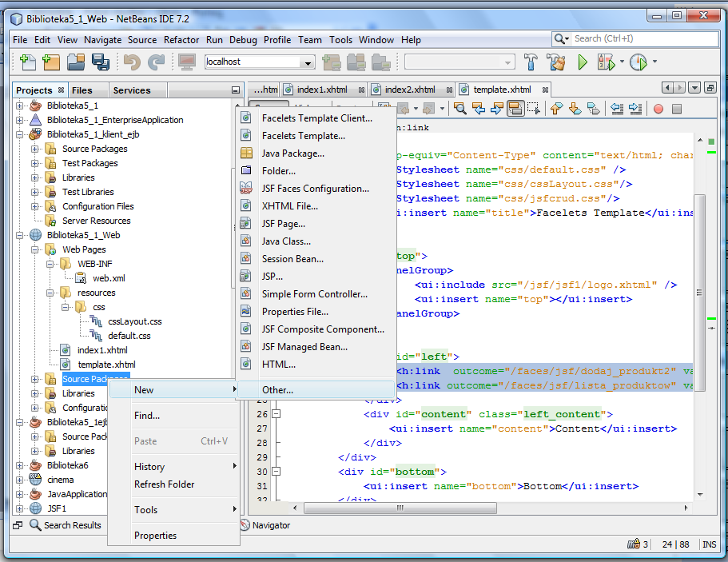The width and height of the screenshot is (728, 562).
Task: Switch to the index2.xhtml editor tab
Action: (410, 90)
